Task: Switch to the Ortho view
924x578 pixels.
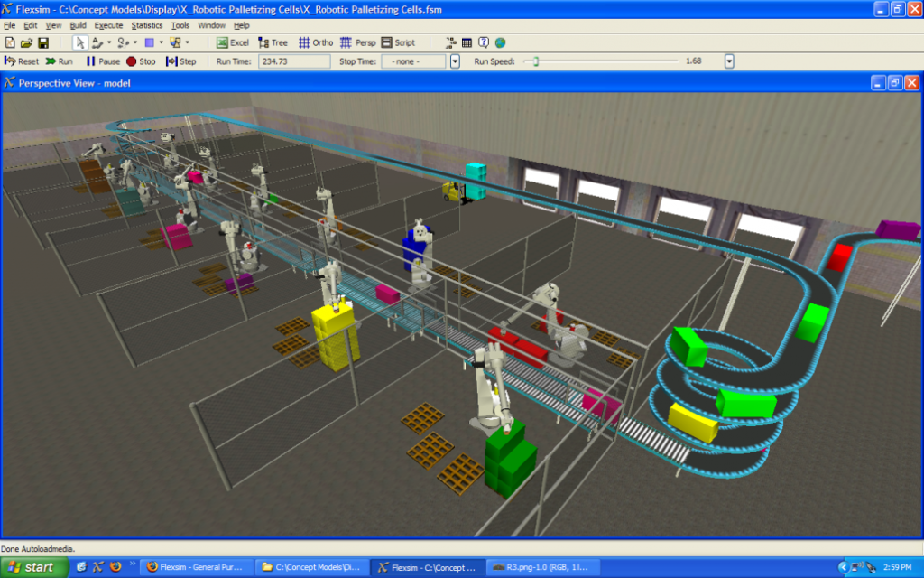Action: 316,42
